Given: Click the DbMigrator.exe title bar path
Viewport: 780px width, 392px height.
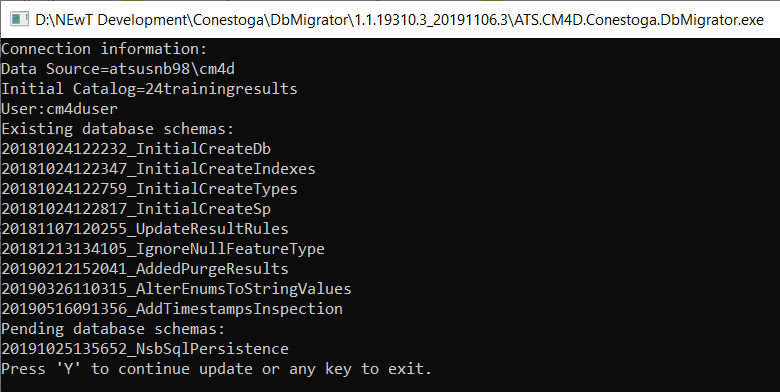Looking at the screenshot, I should [x=399, y=19].
